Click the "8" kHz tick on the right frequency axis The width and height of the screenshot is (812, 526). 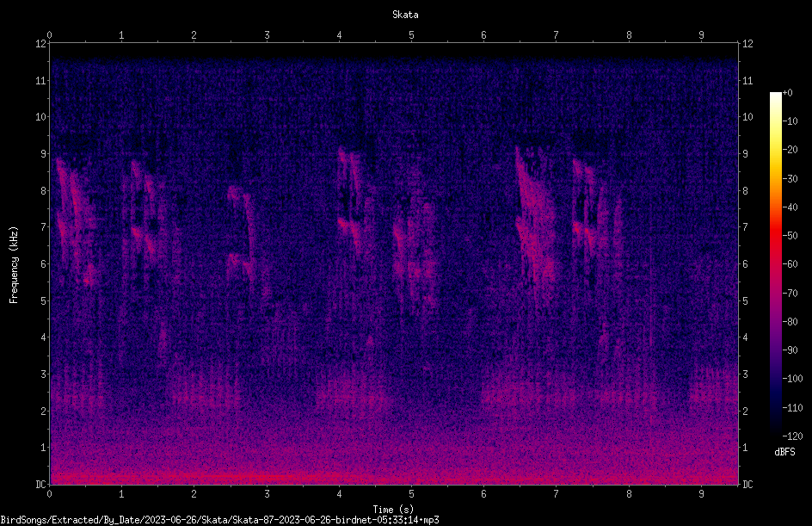746,191
